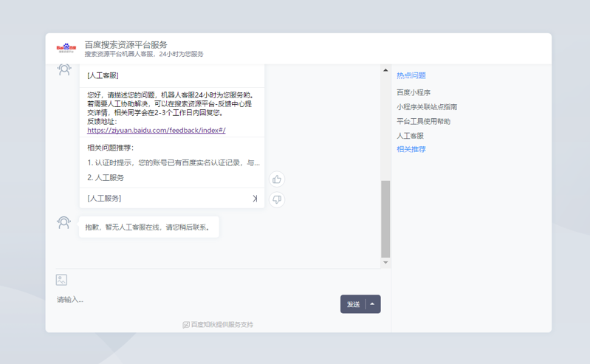Click the chat scrollbar up arrow
The width and height of the screenshot is (590, 364).
[385, 70]
